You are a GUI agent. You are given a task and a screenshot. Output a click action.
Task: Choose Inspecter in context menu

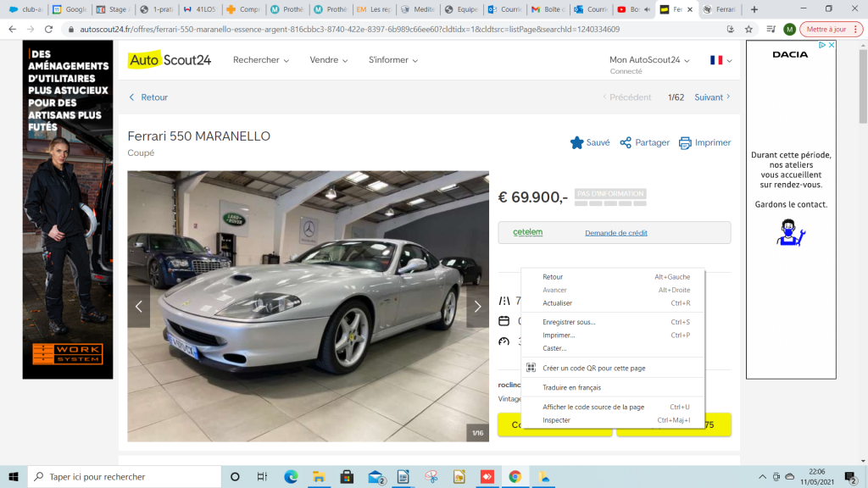613,420
